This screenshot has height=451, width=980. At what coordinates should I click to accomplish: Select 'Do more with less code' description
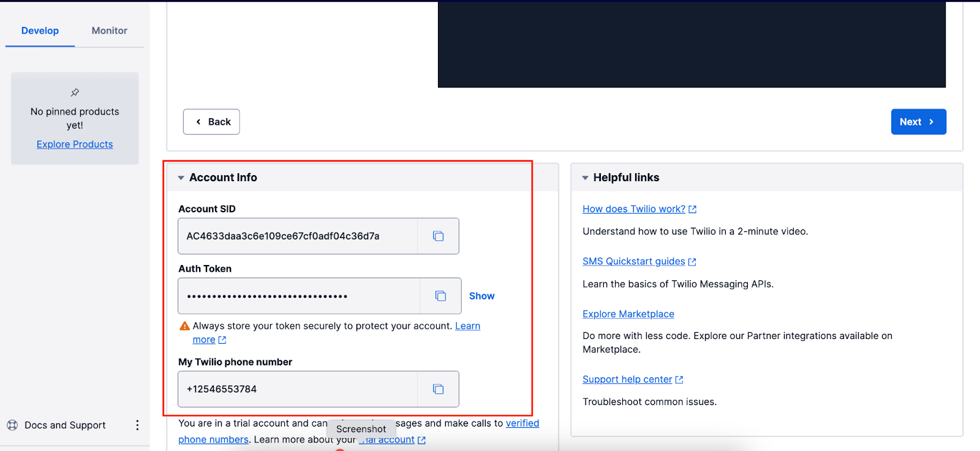point(737,343)
